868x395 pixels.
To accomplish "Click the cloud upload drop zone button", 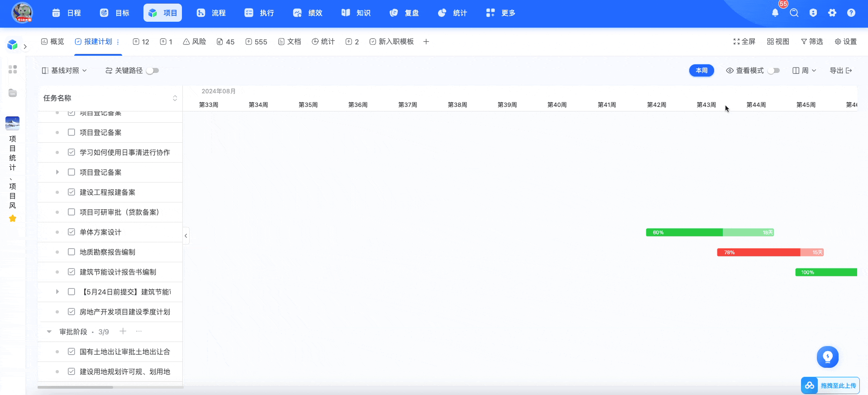I will tap(830, 385).
